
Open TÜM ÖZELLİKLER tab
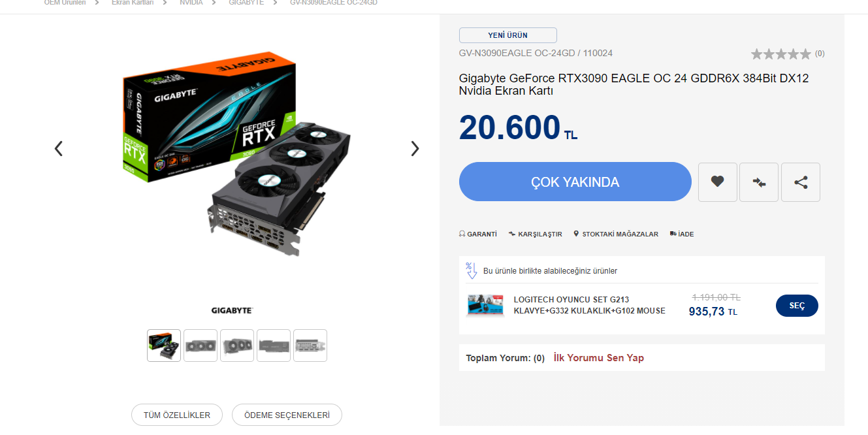(177, 415)
